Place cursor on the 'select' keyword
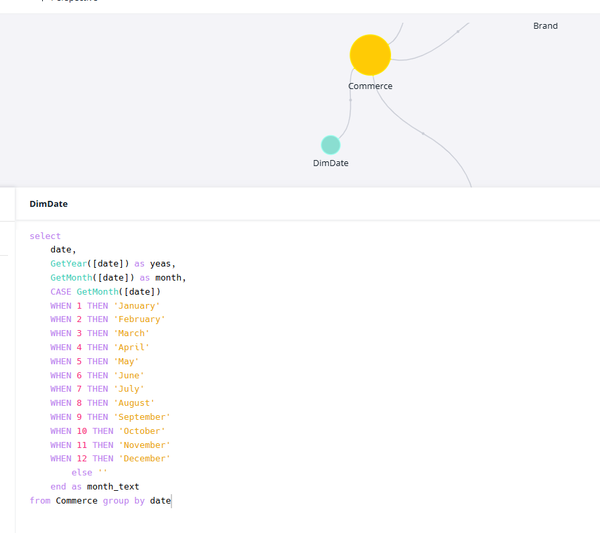This screenshot has width=600, height=533. point(45,236)
